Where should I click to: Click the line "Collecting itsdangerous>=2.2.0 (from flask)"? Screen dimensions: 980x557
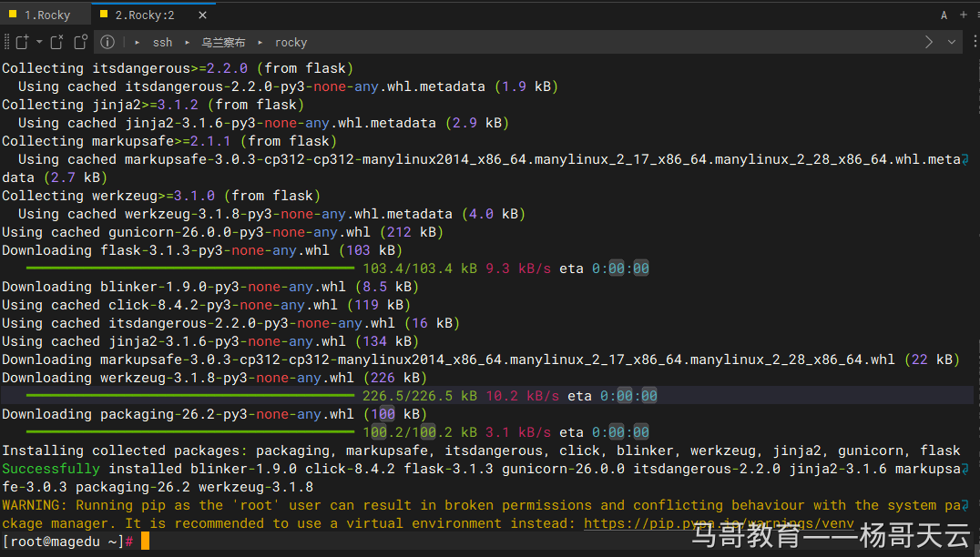[x=178, y=68]
